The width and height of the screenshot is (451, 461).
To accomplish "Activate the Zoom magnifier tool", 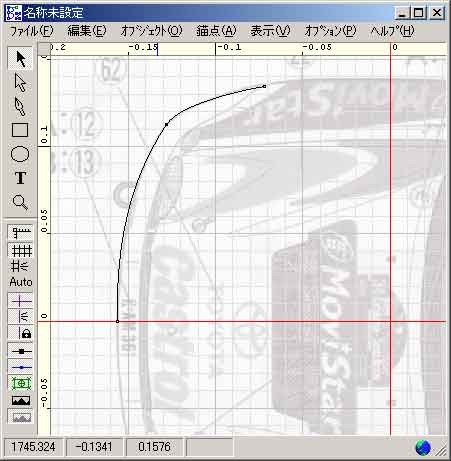I will pyautogui.click(x=20, y=202).
